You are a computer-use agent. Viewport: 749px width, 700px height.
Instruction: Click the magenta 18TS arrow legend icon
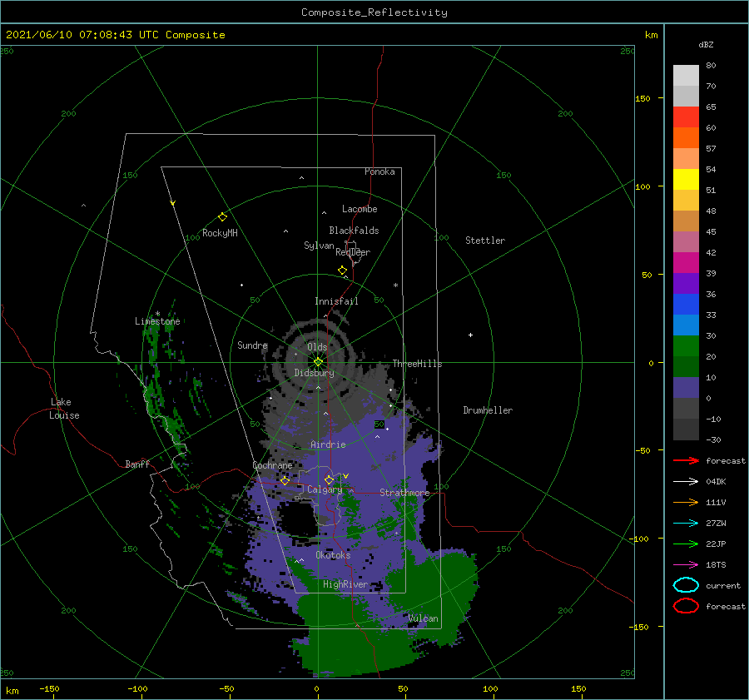(x=686, y=565)
